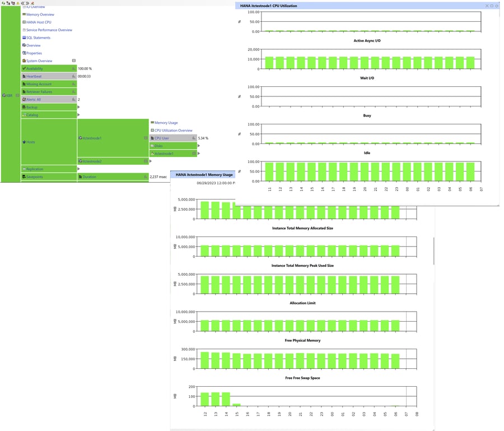The width and height of the screenshot is (504, 431).
Task: Toggle the box on host itctestnode2
Action: pos(146,161)
